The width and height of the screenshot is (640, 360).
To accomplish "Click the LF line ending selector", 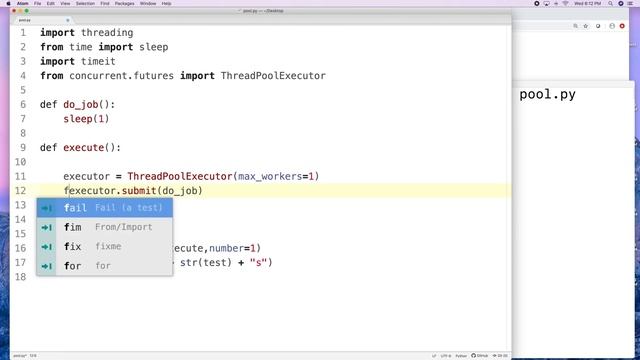I will [434, 356].
